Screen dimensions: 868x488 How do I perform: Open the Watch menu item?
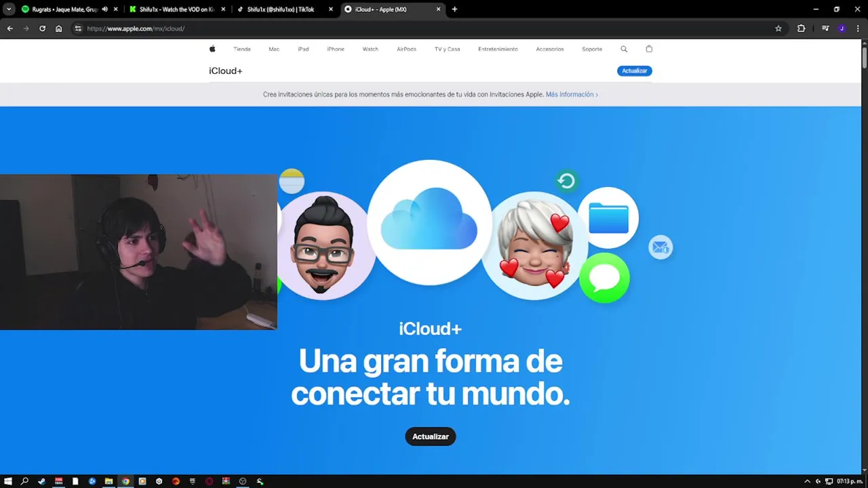point(370,49)
